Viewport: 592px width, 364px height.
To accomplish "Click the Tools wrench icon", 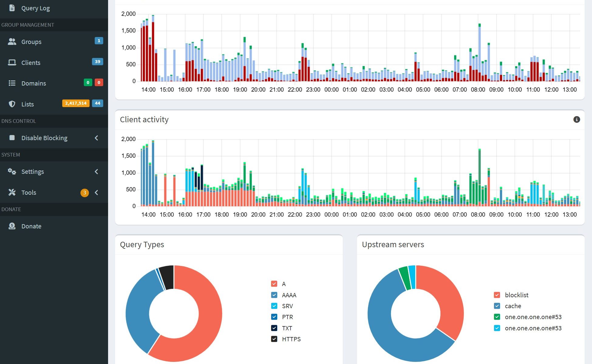I will click(12, 192).
